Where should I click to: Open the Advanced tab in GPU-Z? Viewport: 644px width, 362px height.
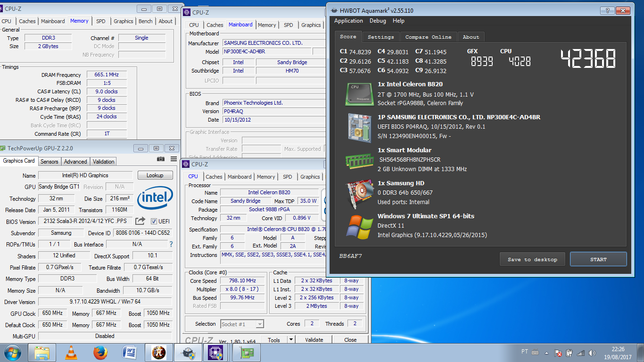coord(75,161)
